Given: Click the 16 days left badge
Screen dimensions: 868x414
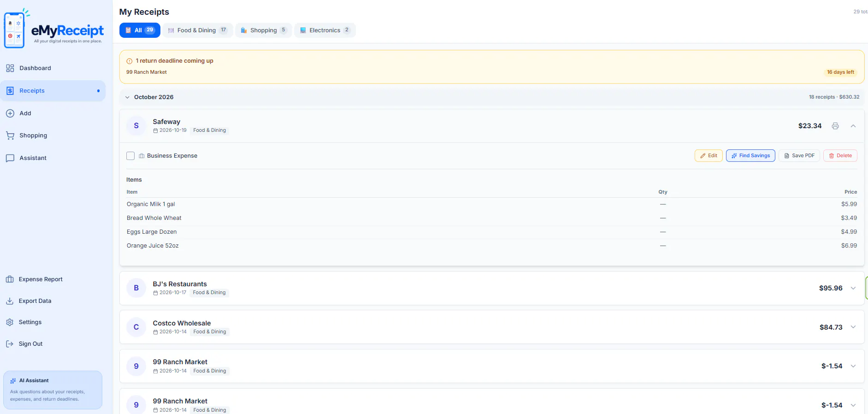Looking at the screenshot, I should 840,72.
